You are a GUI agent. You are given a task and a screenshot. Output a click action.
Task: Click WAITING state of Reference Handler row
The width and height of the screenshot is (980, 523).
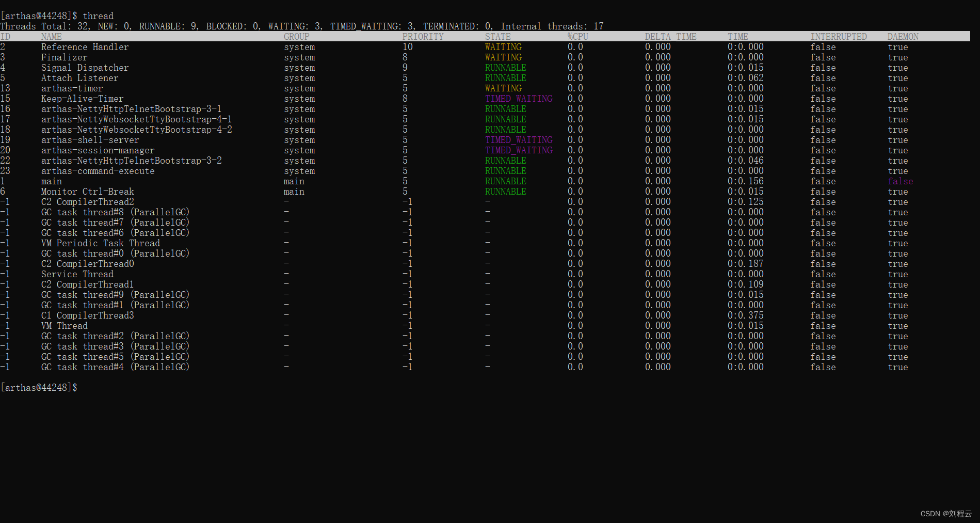point(503,47)
